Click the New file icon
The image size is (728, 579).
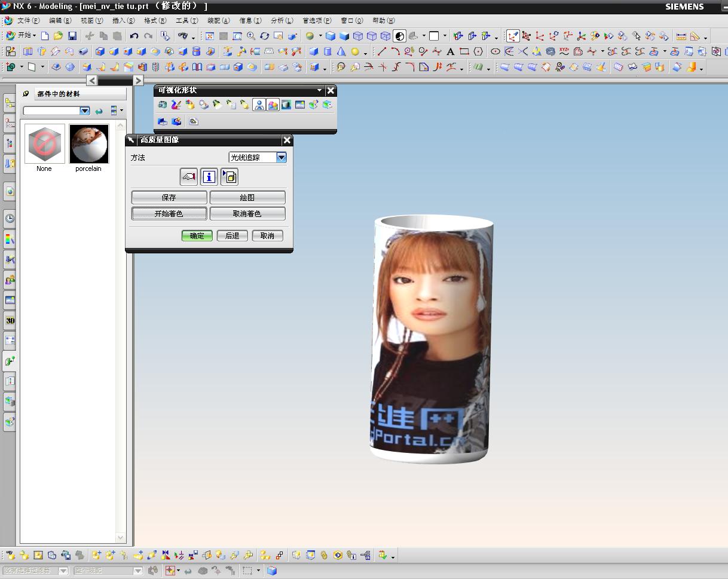click(45, 36)
